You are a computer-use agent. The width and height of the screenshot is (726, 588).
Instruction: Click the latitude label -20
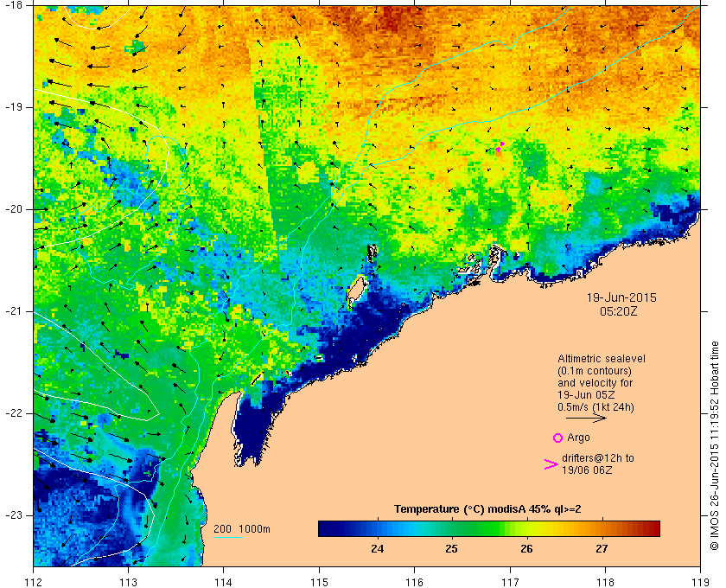[x=13, y=209]
